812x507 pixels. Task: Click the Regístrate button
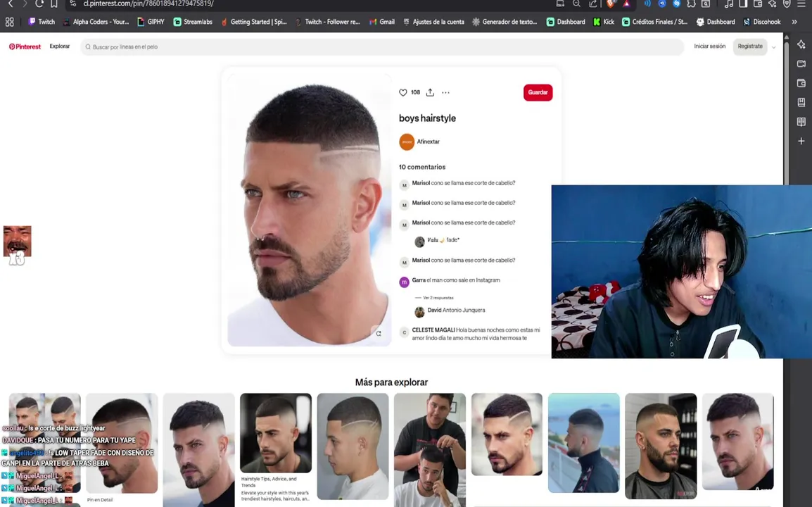[750, 46]
